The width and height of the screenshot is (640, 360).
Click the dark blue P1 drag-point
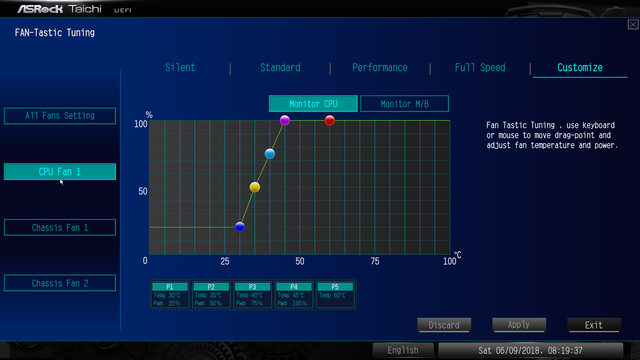tap(240, 227)
